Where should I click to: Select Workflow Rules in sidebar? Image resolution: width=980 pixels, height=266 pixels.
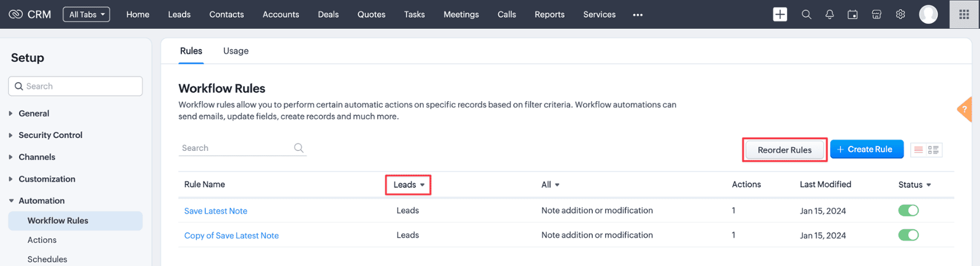(x=75, y=221)
